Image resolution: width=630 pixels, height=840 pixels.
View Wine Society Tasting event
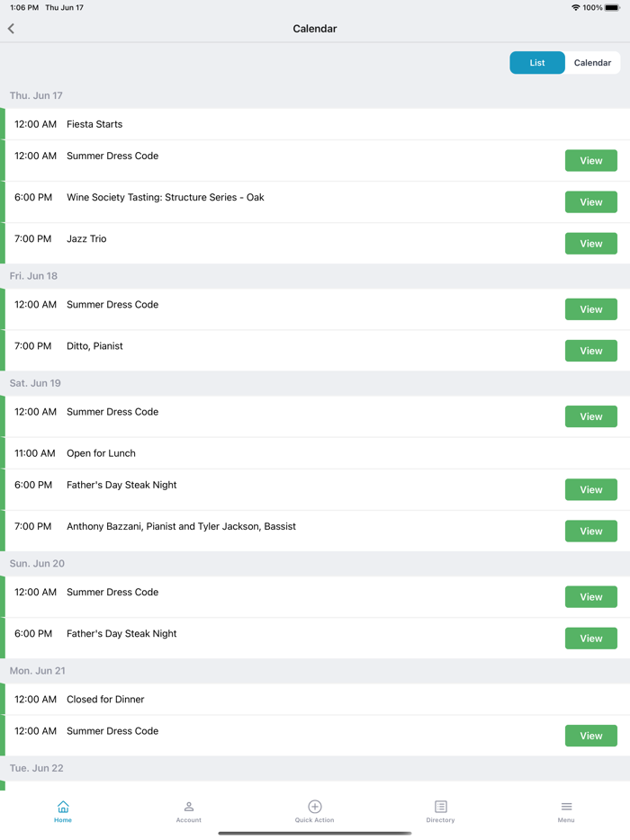[x=590, y=202]
